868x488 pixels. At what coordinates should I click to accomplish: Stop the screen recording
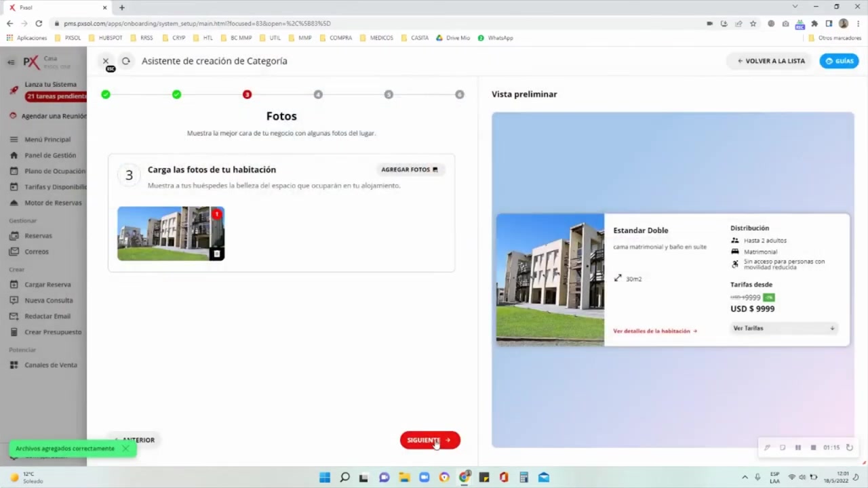pos(813,447)
